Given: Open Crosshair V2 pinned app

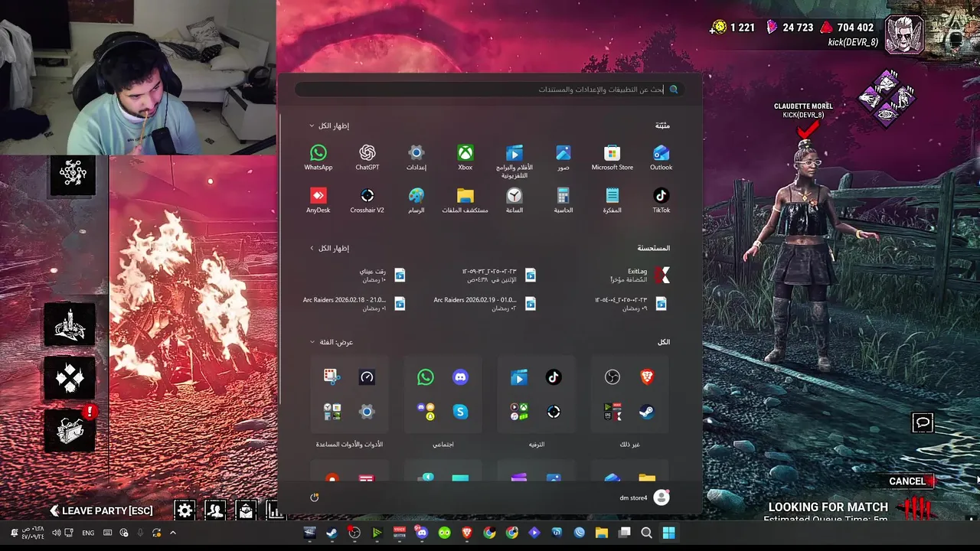Looking at the screenshot, I should tap(367, 201).
